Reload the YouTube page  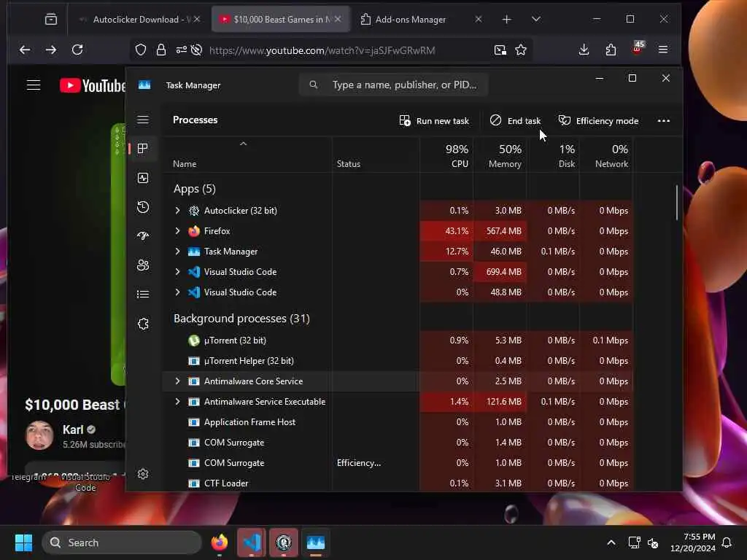point(77,50)
